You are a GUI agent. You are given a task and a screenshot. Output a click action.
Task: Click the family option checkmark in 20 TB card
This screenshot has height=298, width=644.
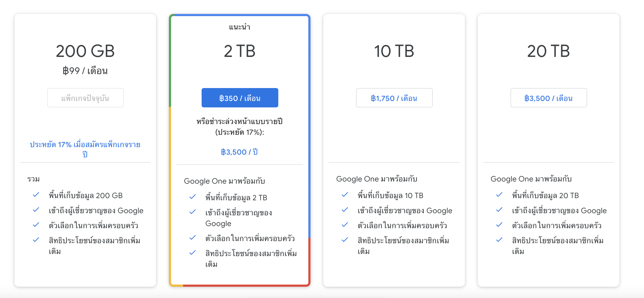tap(499, 225)
